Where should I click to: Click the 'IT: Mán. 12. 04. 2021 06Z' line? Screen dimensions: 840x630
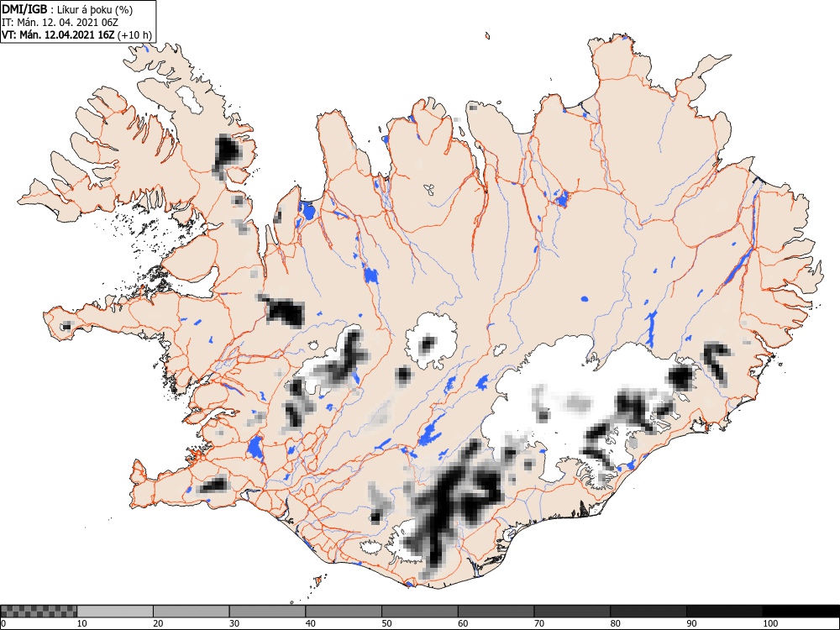pos(60,23)
